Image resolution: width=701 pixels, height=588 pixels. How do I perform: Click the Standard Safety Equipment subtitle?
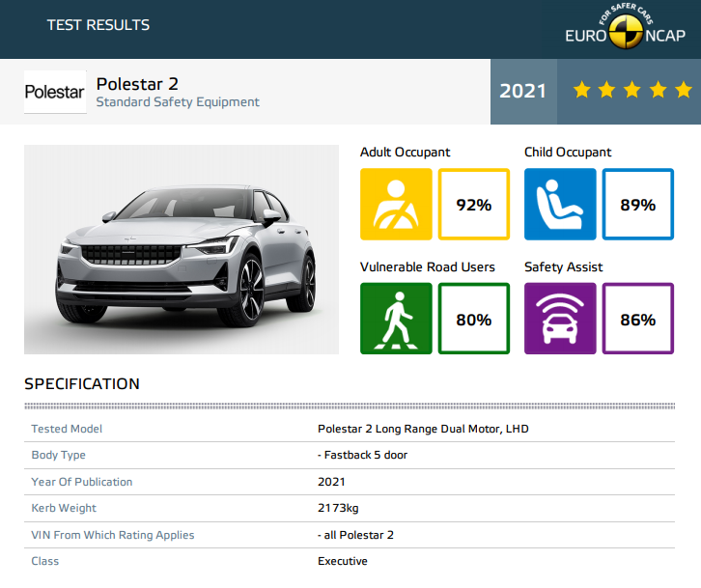[178, 102]
